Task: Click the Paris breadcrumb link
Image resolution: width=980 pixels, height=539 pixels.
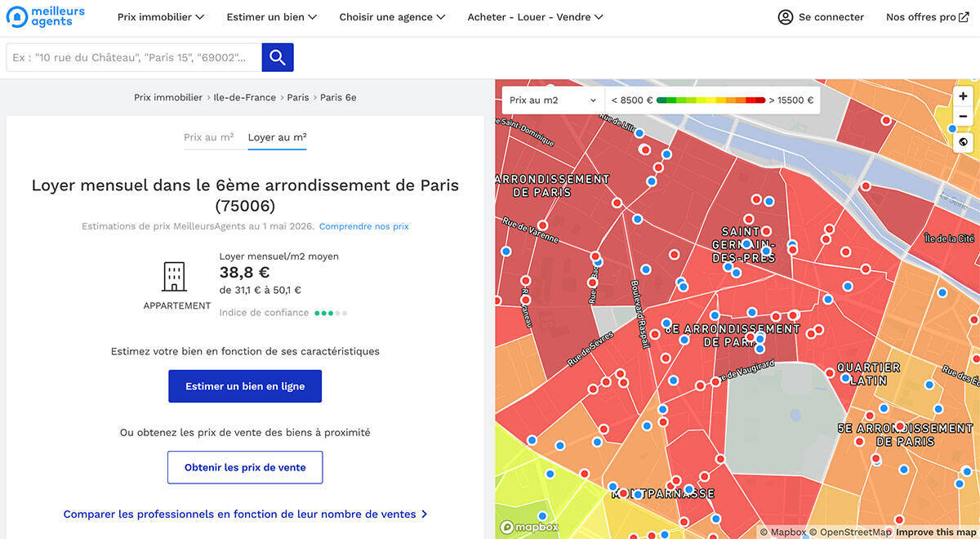Action: pos(298,97)
